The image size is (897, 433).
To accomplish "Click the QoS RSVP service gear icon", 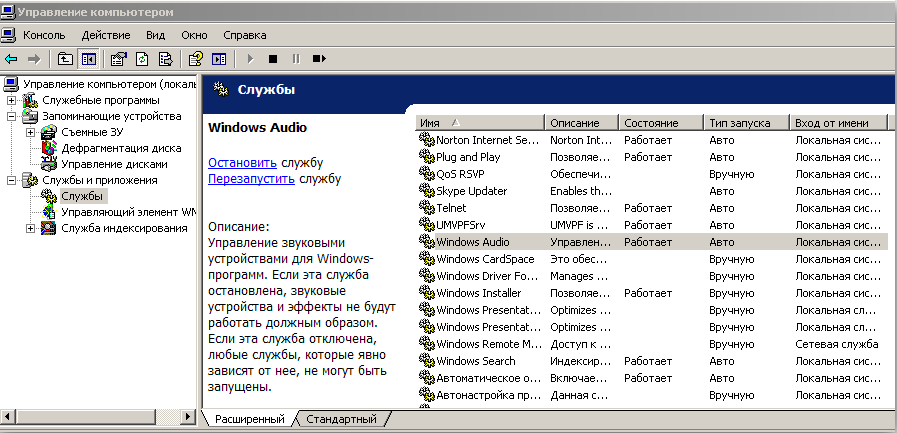I will [427, 173].
